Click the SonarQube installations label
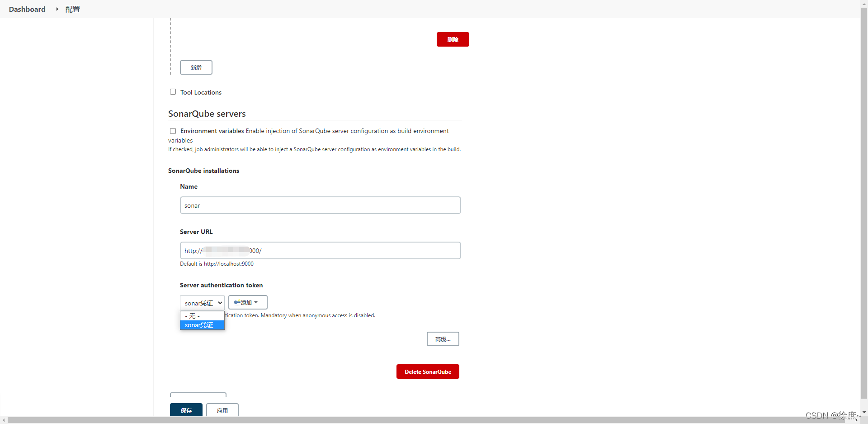868x424 pixels. (203, 171)
